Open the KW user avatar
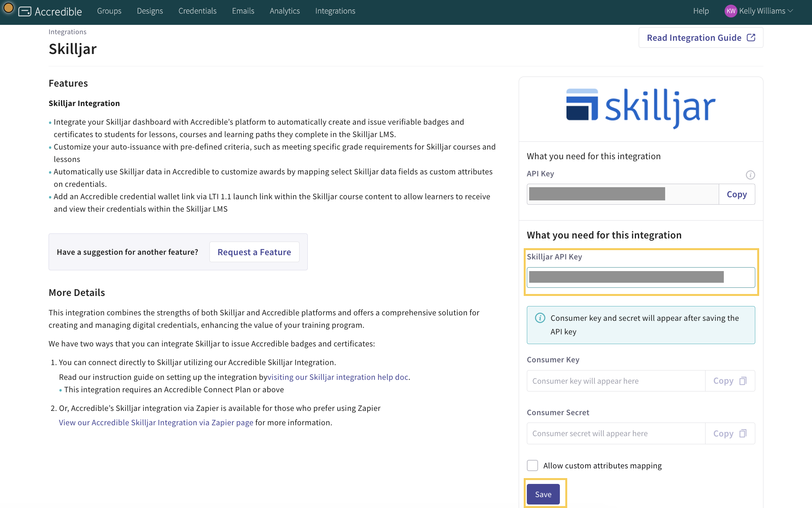Viewport: 812px width, 508px height. 731,11
